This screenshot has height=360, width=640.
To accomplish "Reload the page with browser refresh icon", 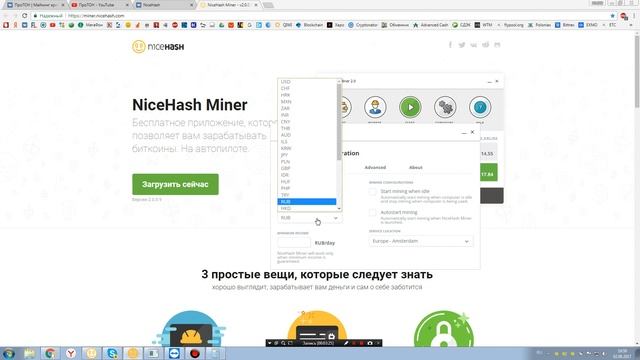I will [24, 16].
